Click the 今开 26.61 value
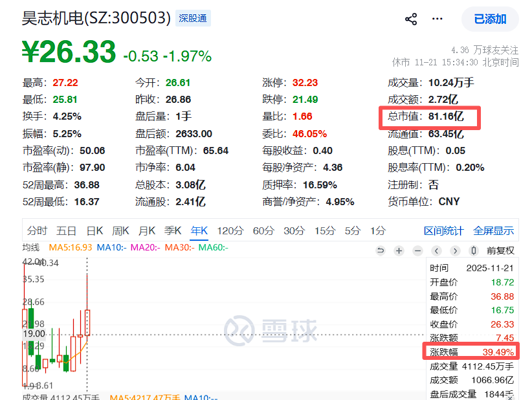Viewport: 532px width, 400px height. pos(178,82)
